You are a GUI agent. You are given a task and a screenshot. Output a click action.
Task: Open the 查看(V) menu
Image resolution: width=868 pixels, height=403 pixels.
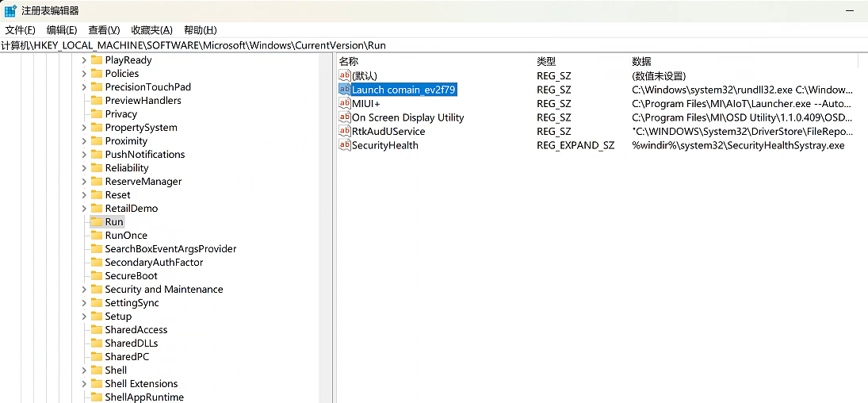click(x=104, y=30)
